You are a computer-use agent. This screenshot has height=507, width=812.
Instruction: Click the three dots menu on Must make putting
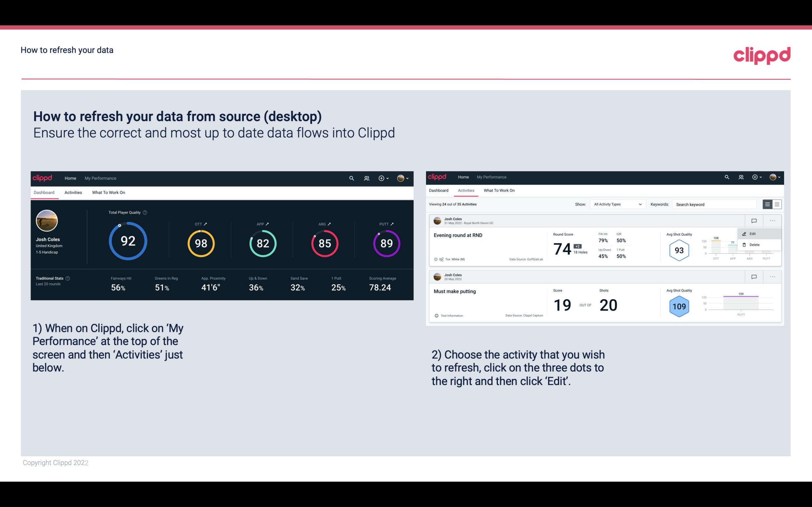coord(772,276)
